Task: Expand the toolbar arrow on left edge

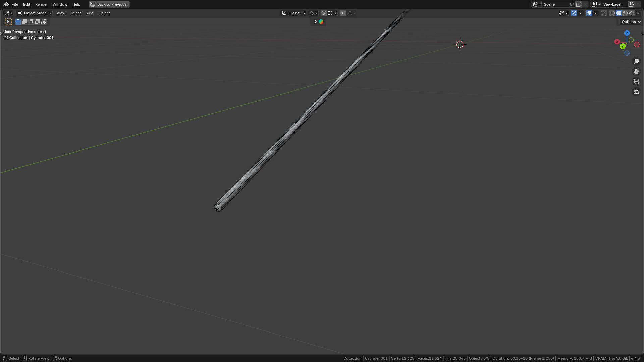Action: coord(1,33)
